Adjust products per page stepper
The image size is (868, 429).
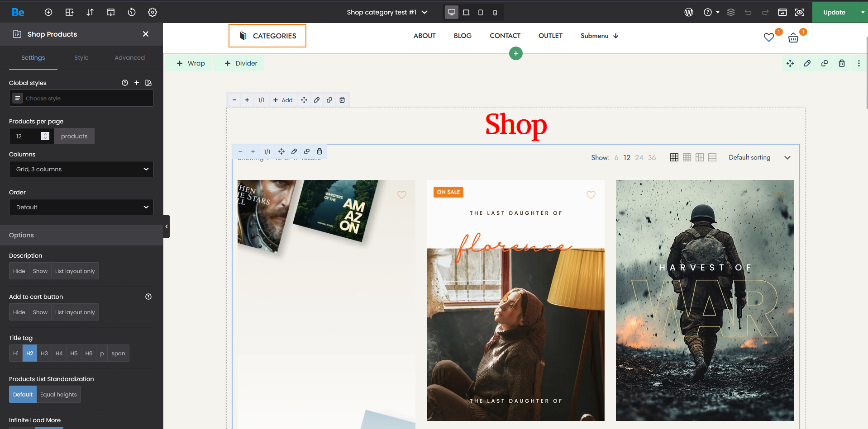(x=45, y=136)
